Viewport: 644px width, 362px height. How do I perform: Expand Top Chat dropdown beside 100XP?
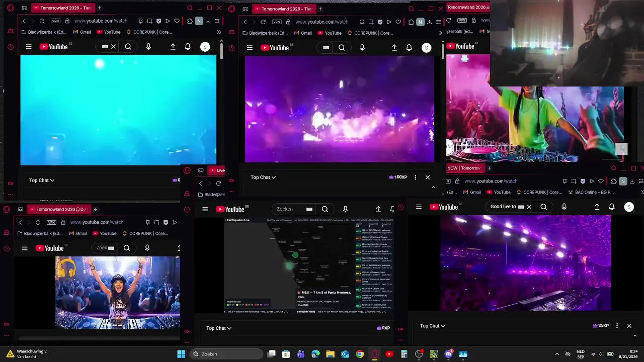tap(263, 177)
